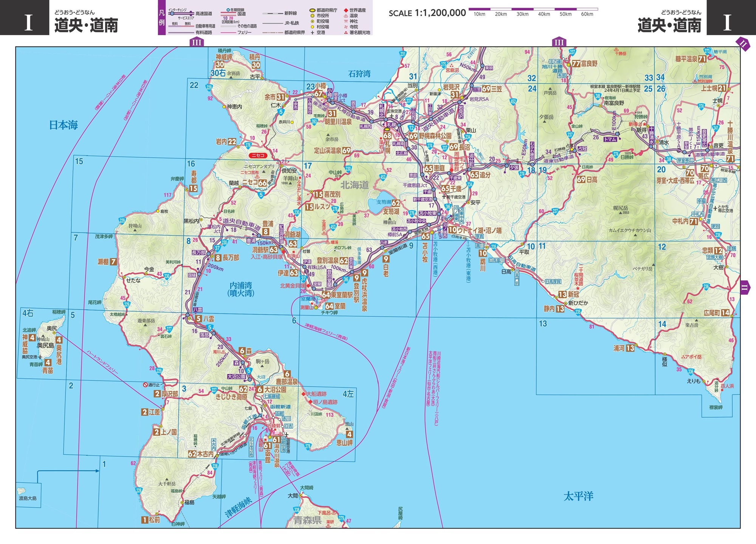Click the 30km mark on scale bar
The image size is (756, 544).
click(522, 14)
